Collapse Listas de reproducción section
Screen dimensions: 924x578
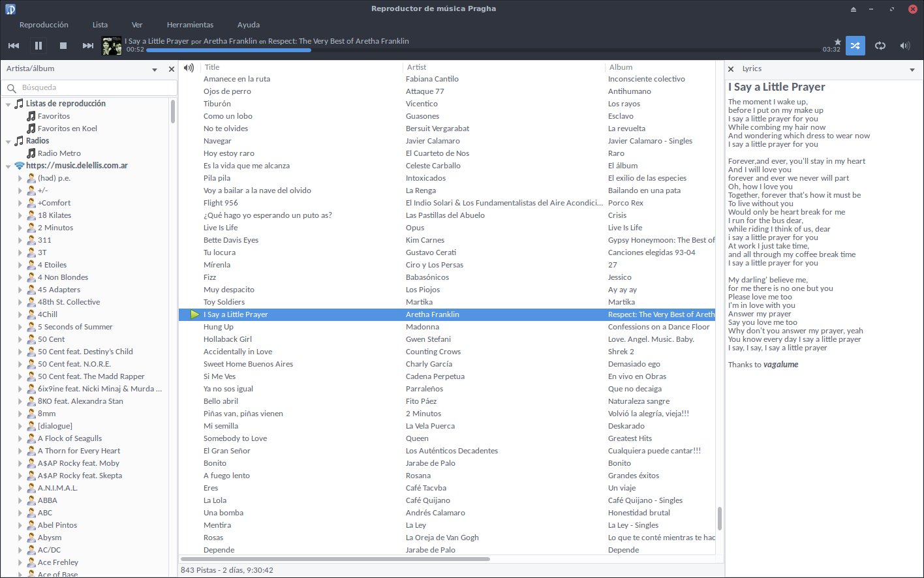[x=8, y=104]
